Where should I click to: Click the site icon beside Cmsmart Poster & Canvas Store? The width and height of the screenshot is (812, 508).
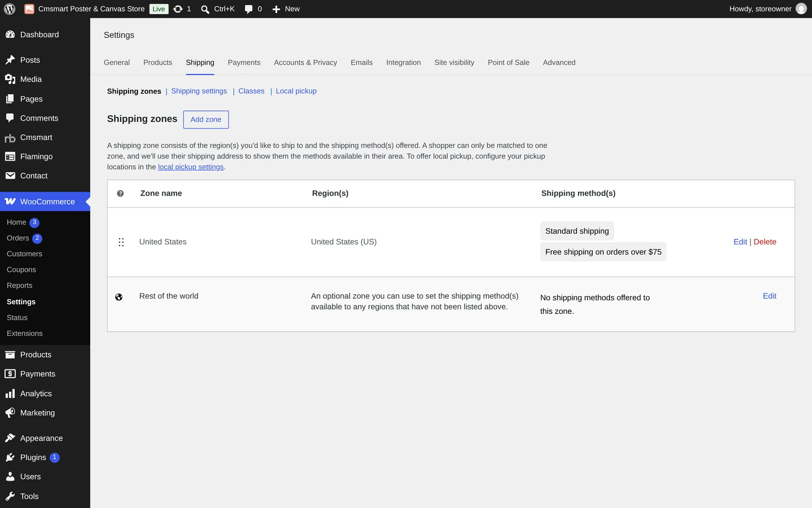(x=29, y=9)
